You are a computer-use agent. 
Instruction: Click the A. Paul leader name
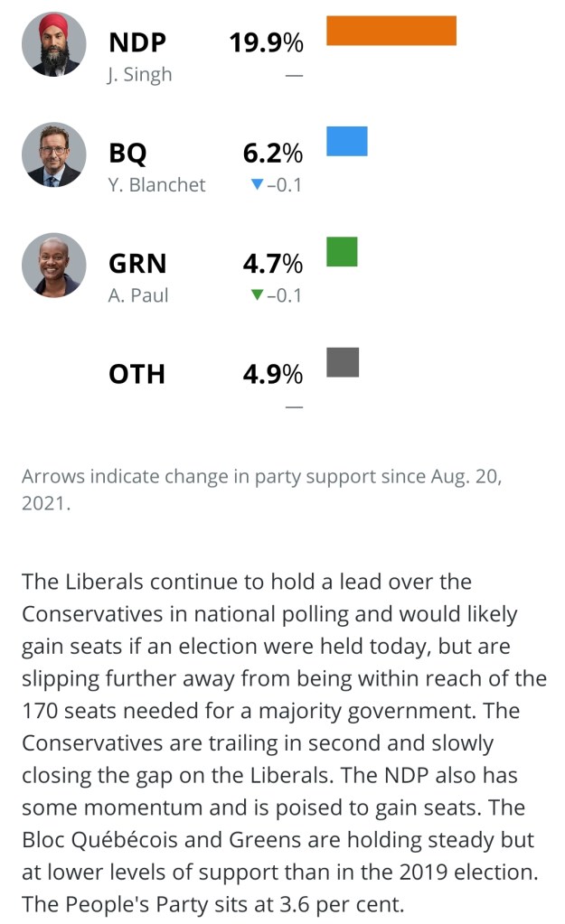click(x=138, y=295)
